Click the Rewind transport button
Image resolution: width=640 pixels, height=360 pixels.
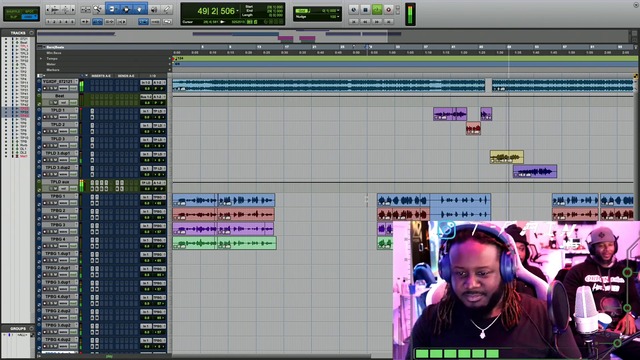(x=365, y=21)
